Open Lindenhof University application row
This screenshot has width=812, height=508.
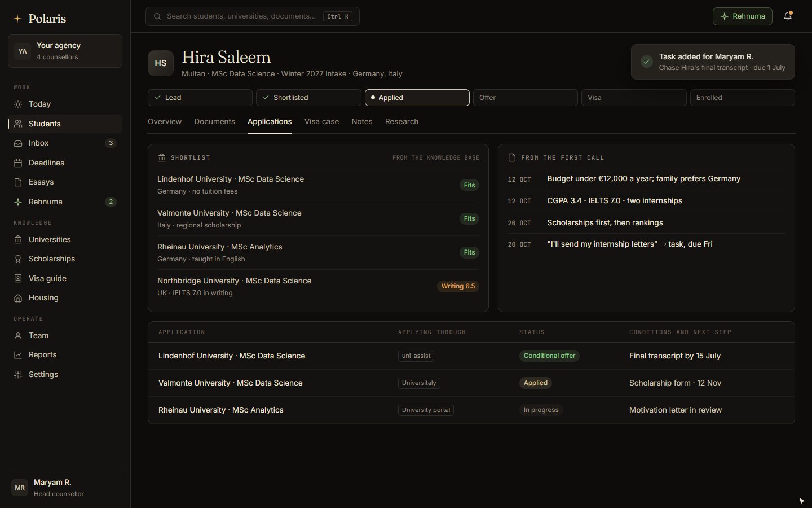pyautogui.click(x=471, y=356)
